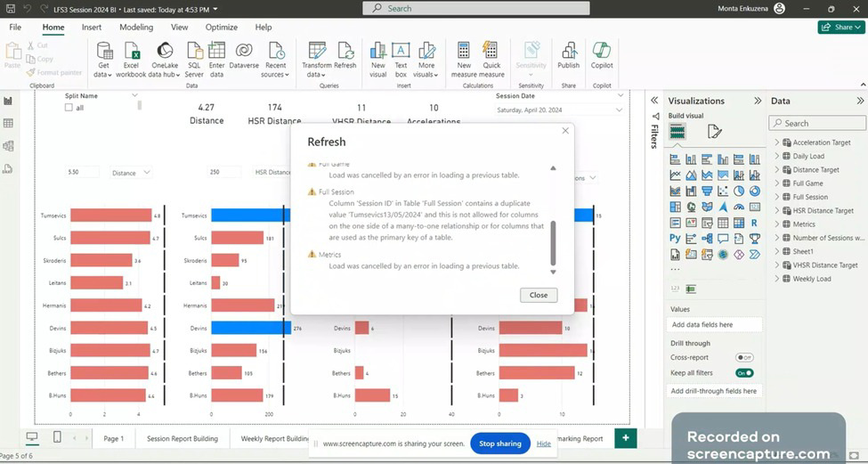Click the Refresh dialog scrollbar thumb
This screenshot has height=464, width=868.
[x=553, y=242]
